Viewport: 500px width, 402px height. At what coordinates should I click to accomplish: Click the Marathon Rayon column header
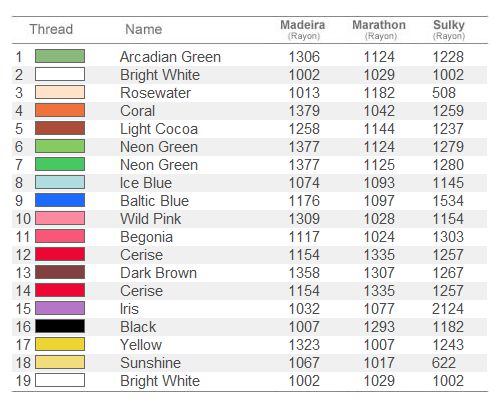[x=379, y=29]
